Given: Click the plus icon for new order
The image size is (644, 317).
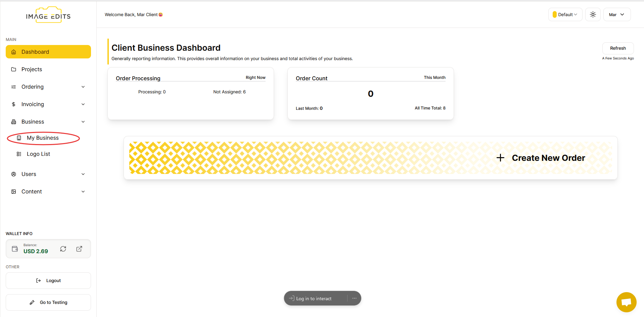Looking at the screenshot, I should [500, 158].
